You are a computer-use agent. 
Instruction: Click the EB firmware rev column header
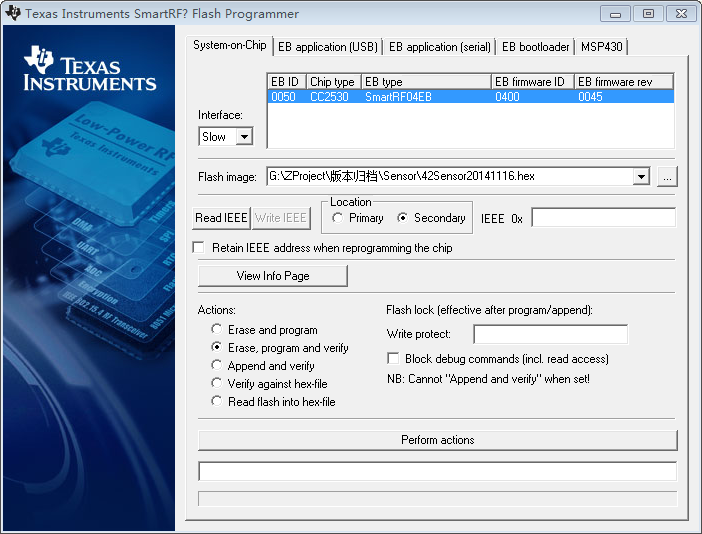pos(624,82)
